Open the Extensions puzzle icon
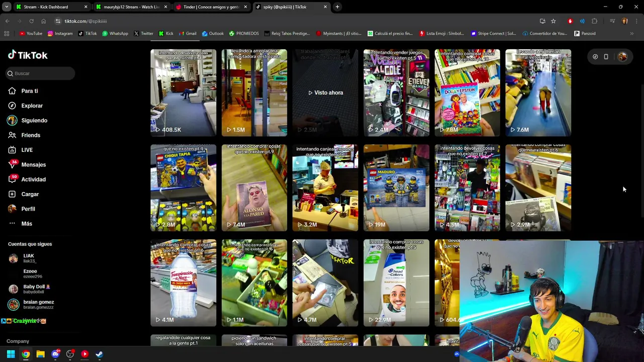Image resolution: width=644 pixels, height=362 pixels. [594, 21]
